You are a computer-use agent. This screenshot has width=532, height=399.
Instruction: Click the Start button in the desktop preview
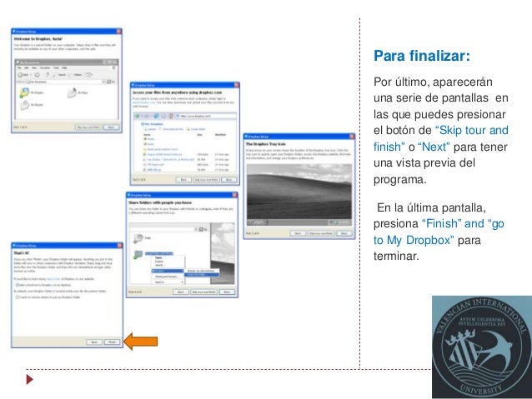[x=258, y=222]
